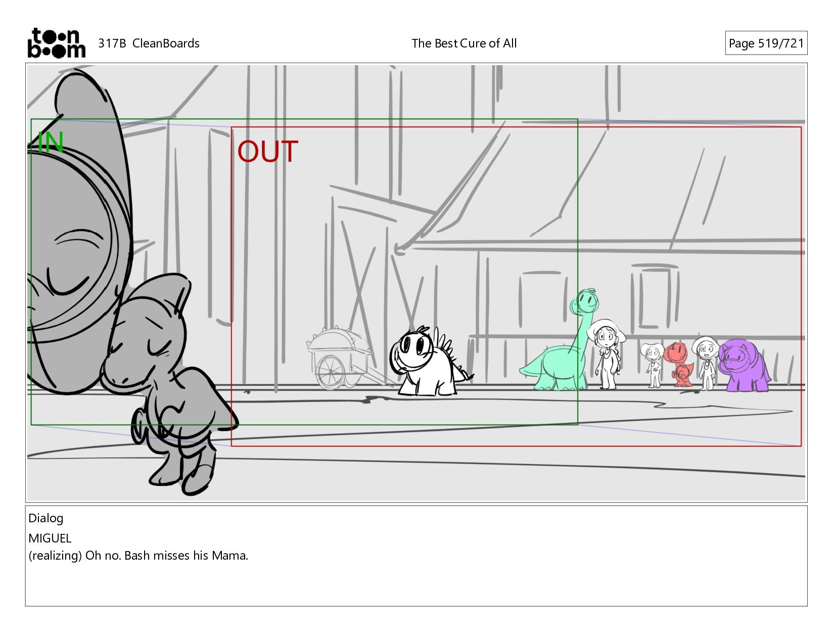Click the green "IN" camera frame label
The image size is (834, 644).
[x=51, y=142]
